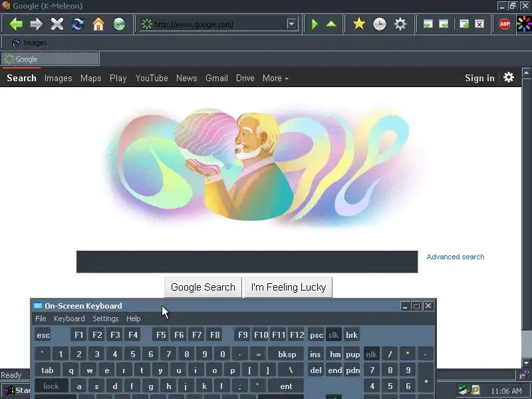The image size is (532, 399).
Task: Click the ins key on on-screen keyboard
Action: [x=315, y=354]
